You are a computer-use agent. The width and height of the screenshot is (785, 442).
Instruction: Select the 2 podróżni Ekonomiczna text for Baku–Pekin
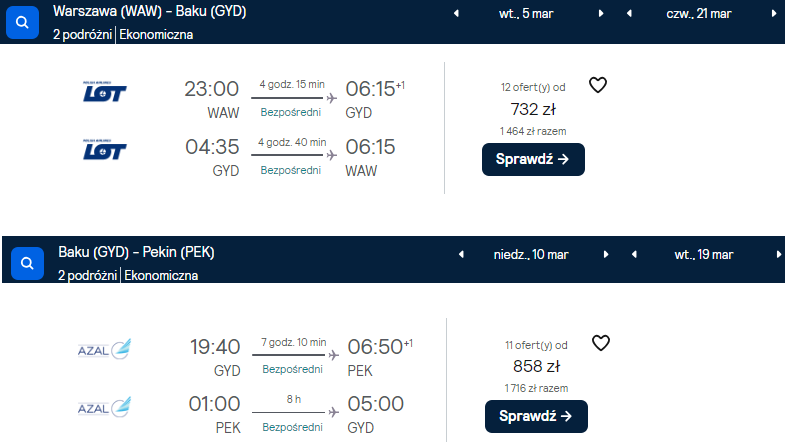coord(128,275)
